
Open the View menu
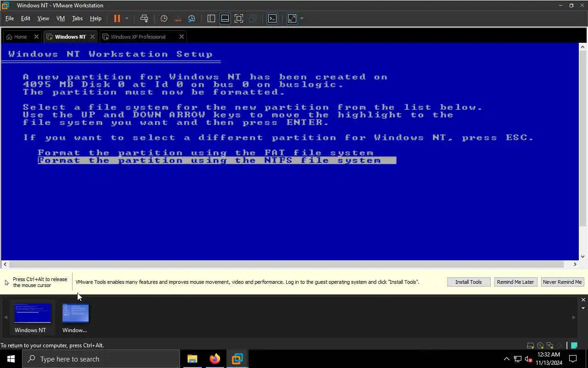point(43,18)
